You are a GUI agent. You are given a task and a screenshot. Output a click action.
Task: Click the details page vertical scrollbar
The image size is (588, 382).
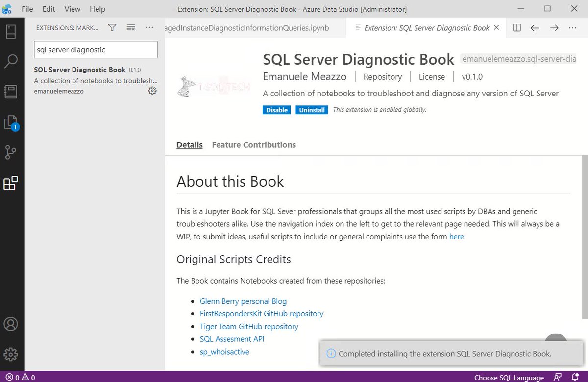pyautogui.click(x=585, y=238)
